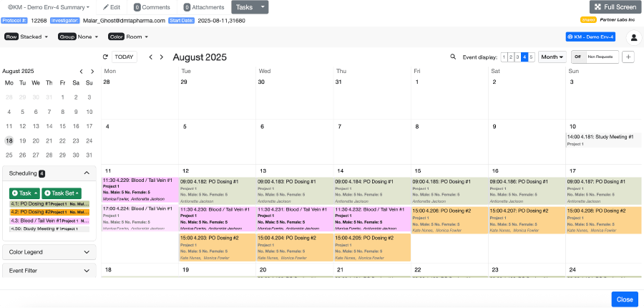
Task: Open the Row Stacked dropdown
Action: 26,37
